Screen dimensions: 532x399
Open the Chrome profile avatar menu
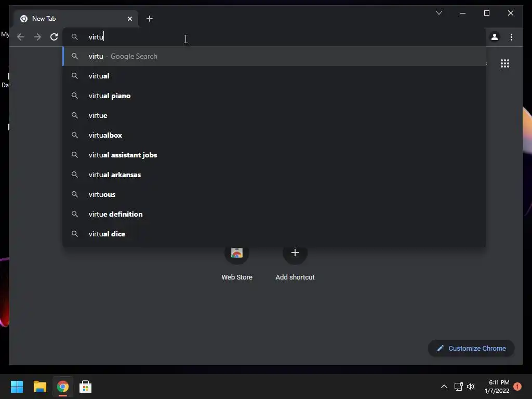point(495,37)
